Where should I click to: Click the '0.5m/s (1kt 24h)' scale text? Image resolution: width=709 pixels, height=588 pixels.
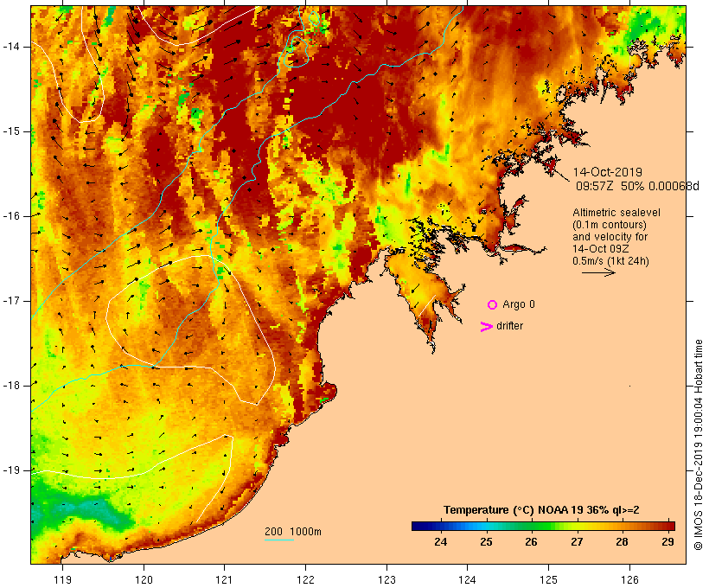point(610,261)
